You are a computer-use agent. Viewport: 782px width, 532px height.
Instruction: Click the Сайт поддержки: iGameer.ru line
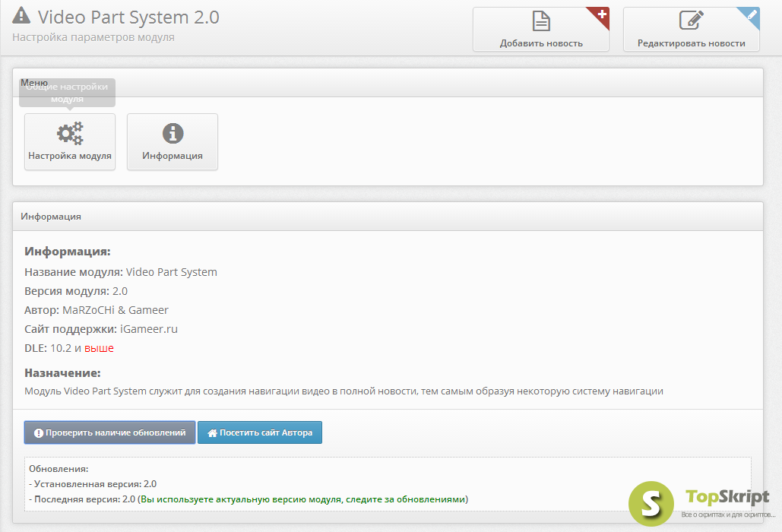[x=101, y=329]
